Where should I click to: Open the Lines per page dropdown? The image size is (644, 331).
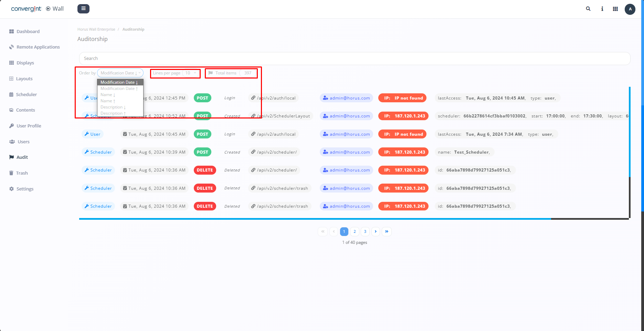191,73
